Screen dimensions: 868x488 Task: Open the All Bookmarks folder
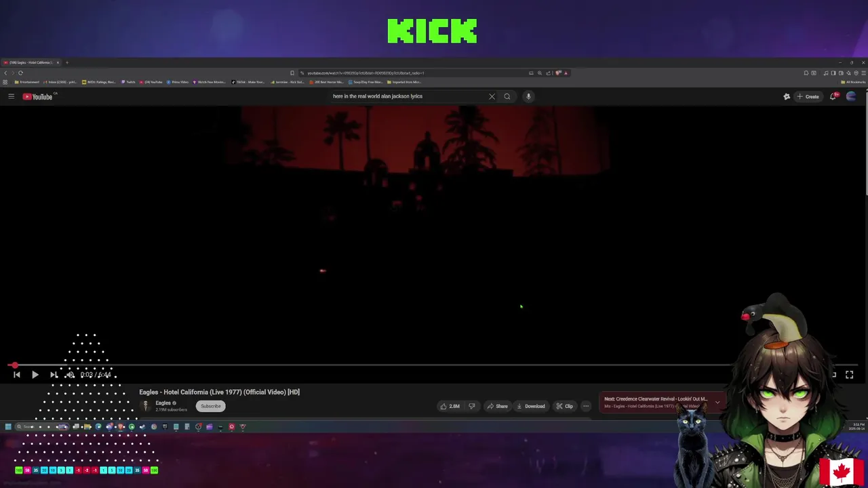(853, 82)
